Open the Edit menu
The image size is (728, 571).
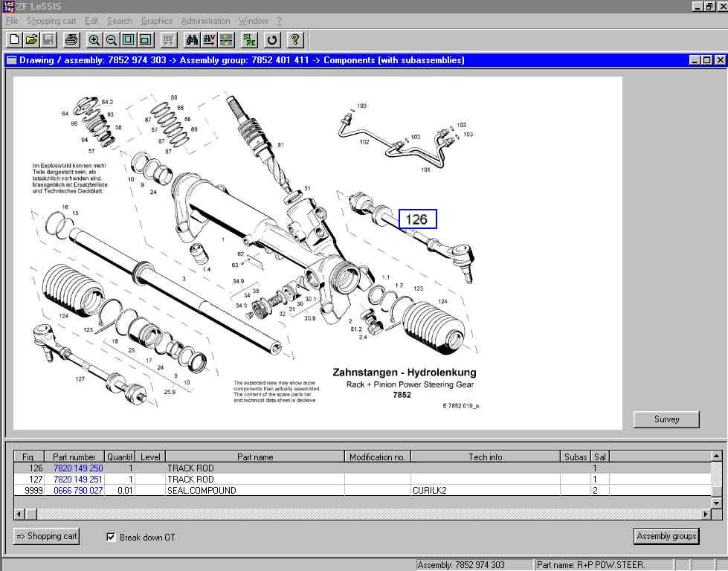91,21
